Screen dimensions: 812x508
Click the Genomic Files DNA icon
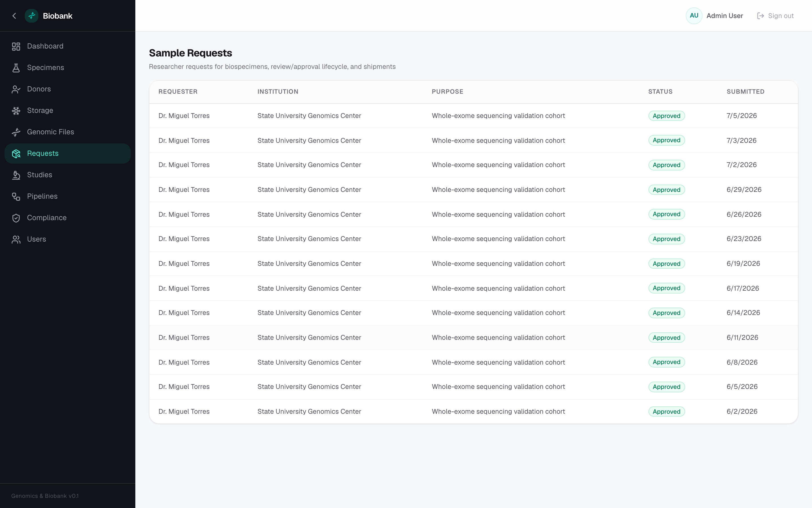(x=16, y=132)
